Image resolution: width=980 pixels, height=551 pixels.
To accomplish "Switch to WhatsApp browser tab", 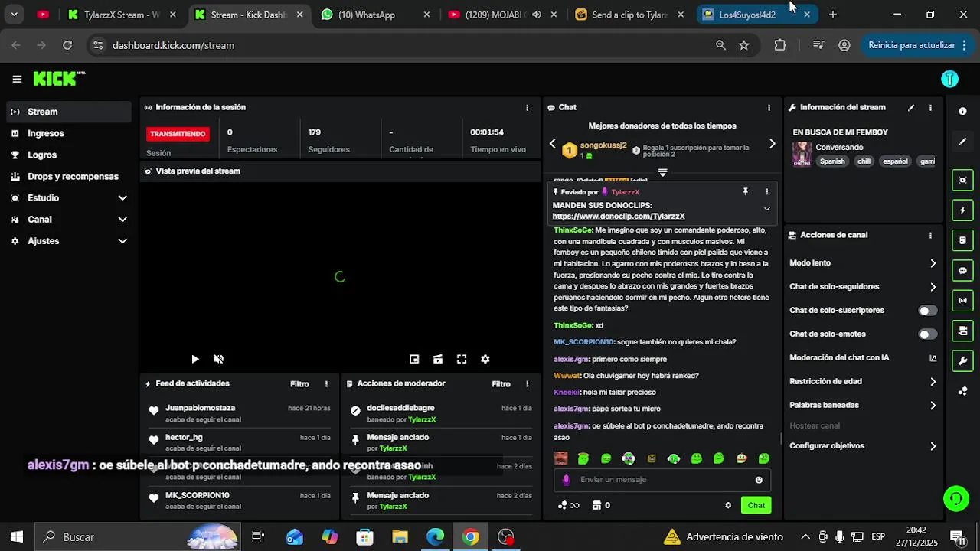I will pyautogui.click(x=375, y=15).
